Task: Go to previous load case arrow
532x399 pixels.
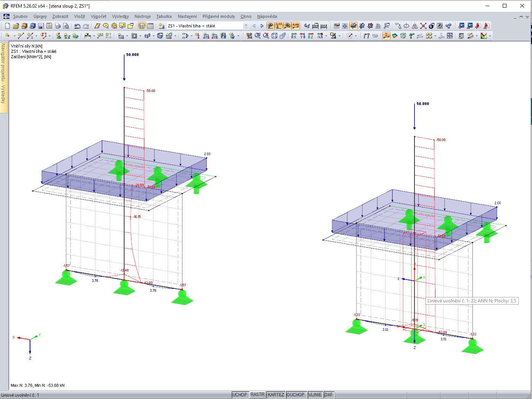Action: pos(254,26)
